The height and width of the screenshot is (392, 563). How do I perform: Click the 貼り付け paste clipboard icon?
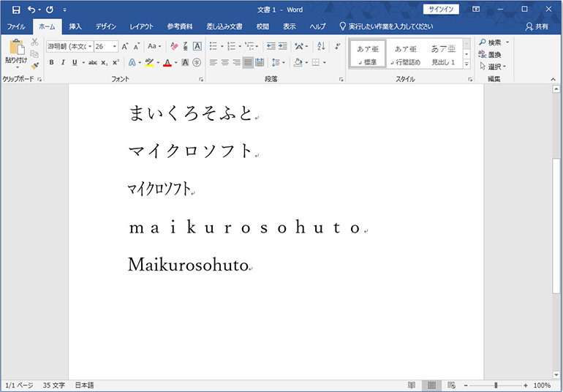[17, 48]
